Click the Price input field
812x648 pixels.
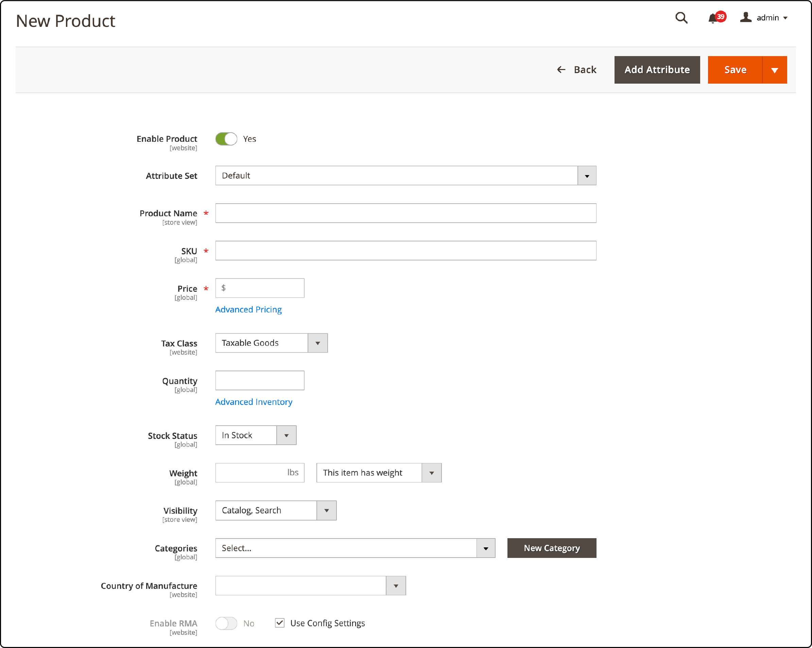coord(260,288)
